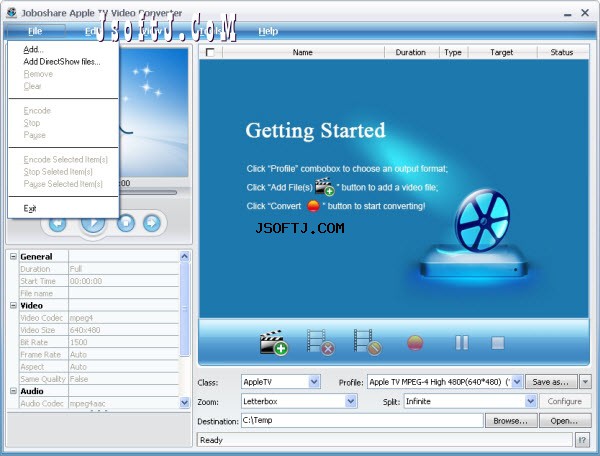Click the Open... destination button
The height and width of the screenshot is (456, 600).
pos(564,421)
